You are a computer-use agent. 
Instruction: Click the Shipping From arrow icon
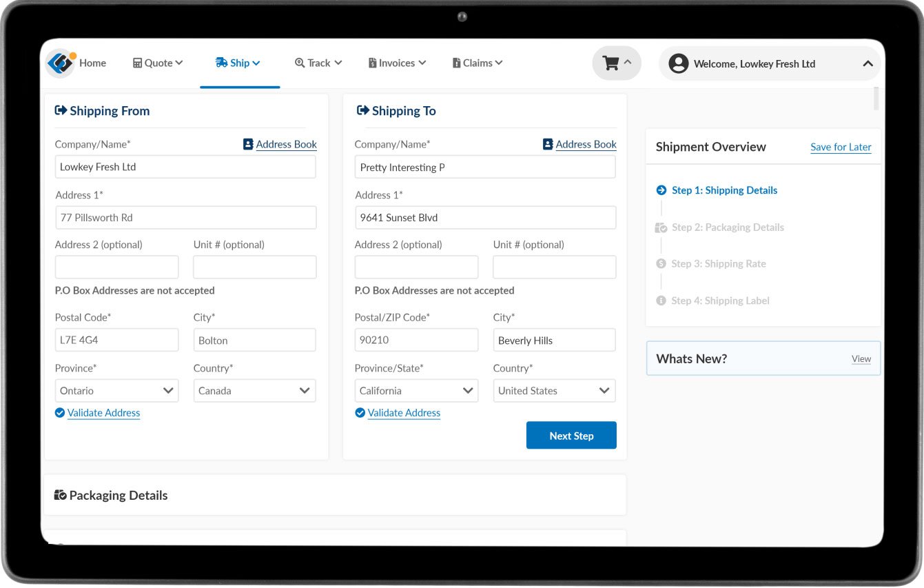tap(61, 110)
